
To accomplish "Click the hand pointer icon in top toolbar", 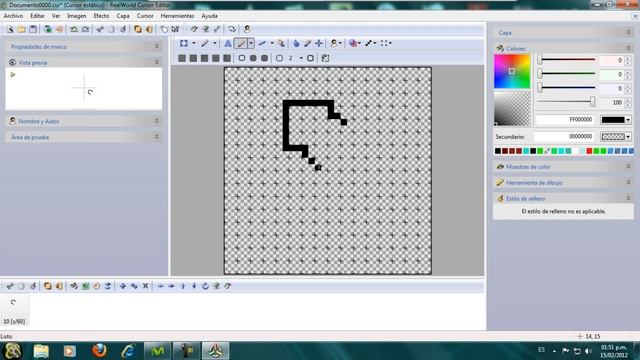I will (164, 29).
